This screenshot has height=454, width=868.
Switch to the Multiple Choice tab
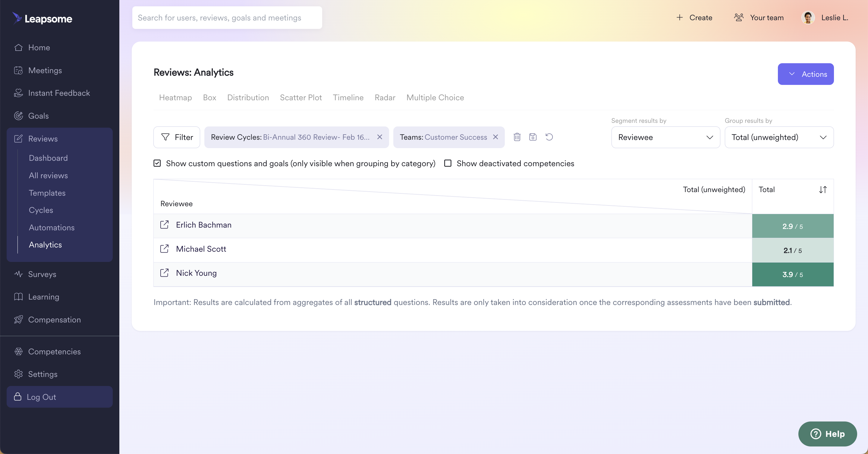[x=435, y=98]
